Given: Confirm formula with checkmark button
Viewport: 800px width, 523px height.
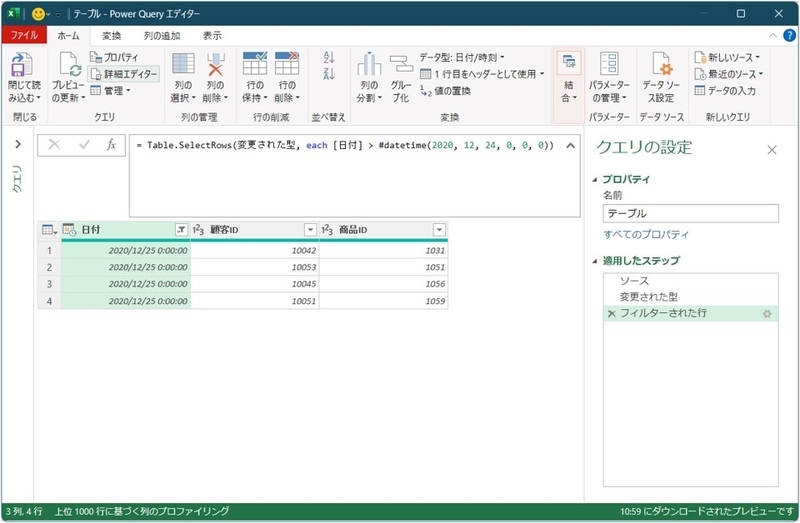Looking at the screenshot, I should pyautogui.click(x=84, y=145).
